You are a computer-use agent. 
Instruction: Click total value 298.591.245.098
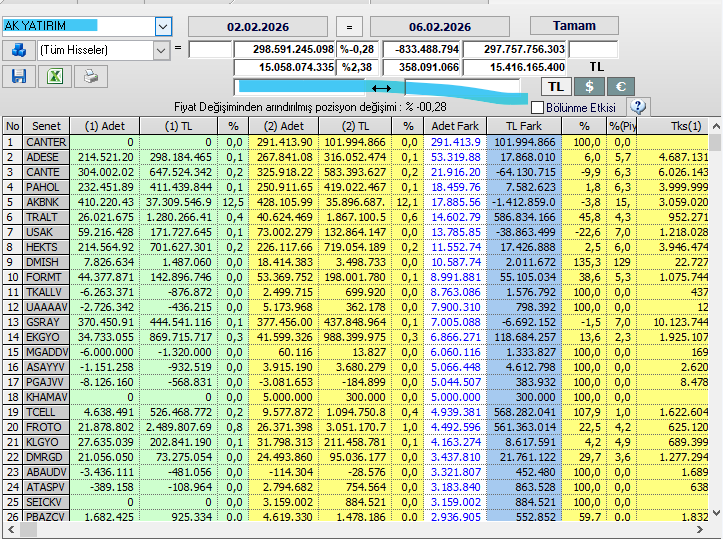point(285,49)
